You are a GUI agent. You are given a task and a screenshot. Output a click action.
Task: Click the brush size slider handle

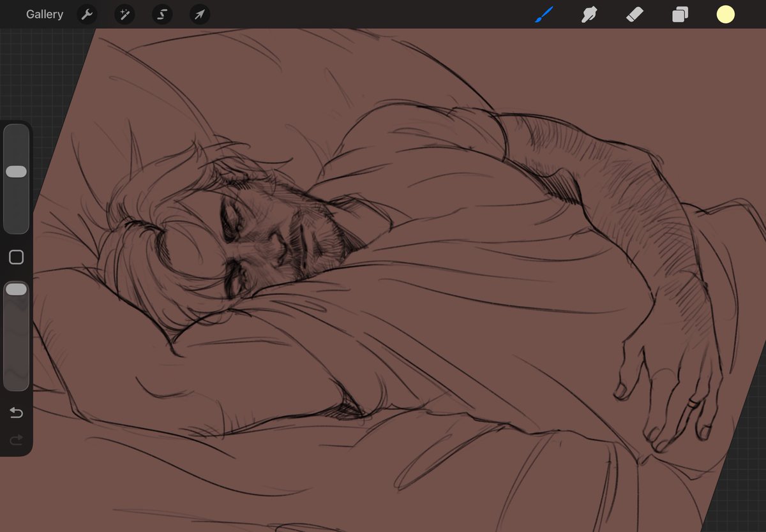click(x=16, y=172)
